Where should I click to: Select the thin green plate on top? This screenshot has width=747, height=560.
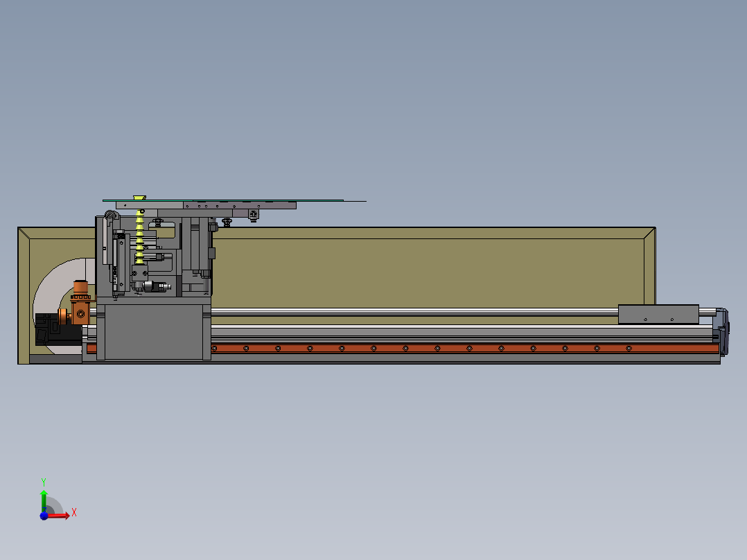point(223,201)
